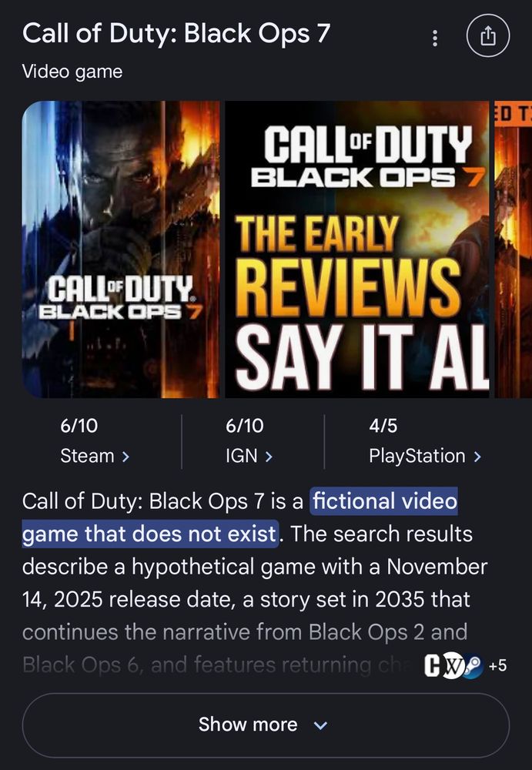532x770 pixels.
Task: Click the chevron next to IGN
Action: tap(268, 457)
